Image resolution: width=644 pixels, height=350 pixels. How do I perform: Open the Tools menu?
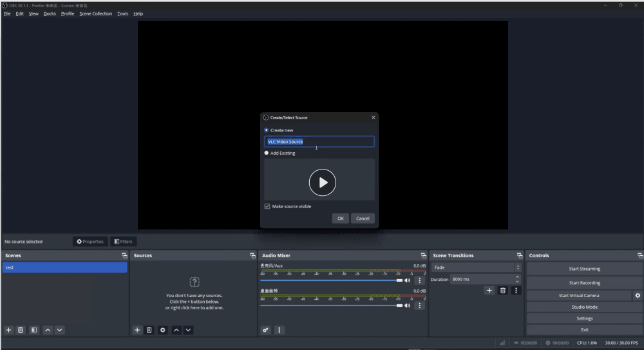[x=123, y=14]
